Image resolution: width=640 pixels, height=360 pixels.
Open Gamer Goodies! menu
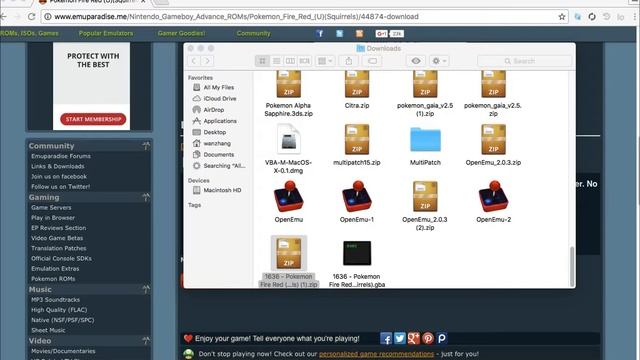(x=181, y=33)
